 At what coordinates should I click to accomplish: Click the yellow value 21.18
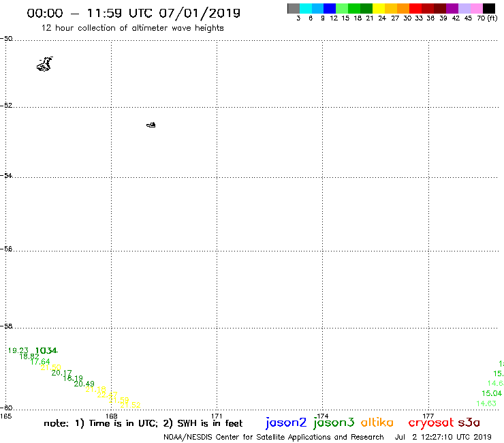click(96, 389)
